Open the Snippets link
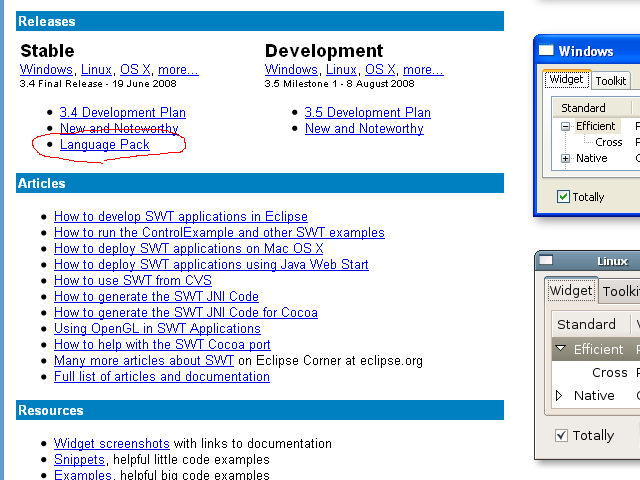 pyautogui.click(x=79, y=459)
